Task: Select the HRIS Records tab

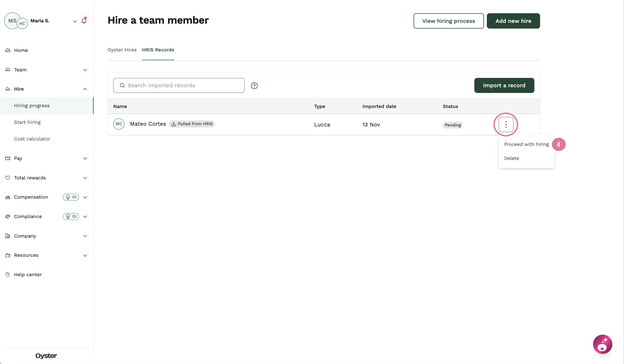Action: point(158,50)
